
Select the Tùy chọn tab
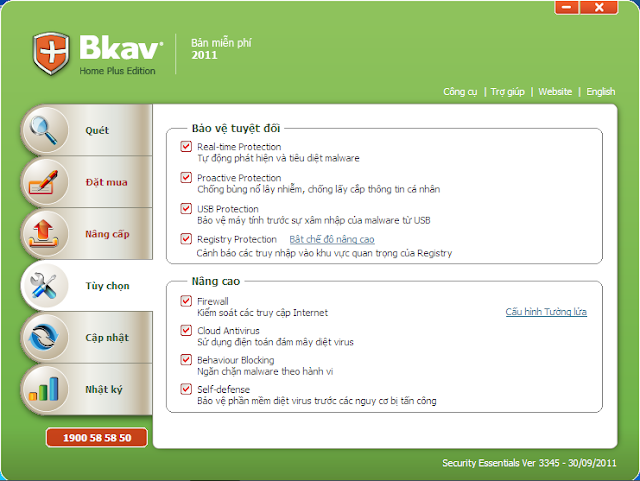click(x=87, y=285)
